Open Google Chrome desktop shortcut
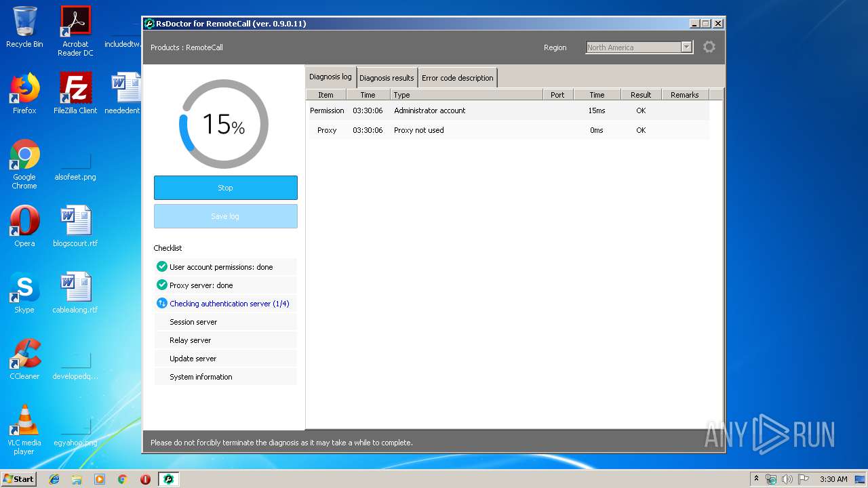This screenshot has width=868, height=488. coord(24,164)
